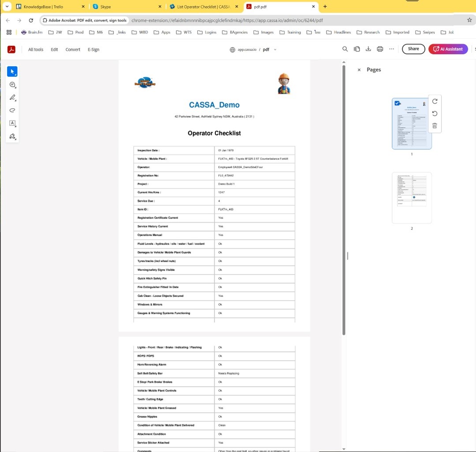Click the document vertical scrollbar thumb
The width and height of the screenshot is (476, 452).
point(344,200)
